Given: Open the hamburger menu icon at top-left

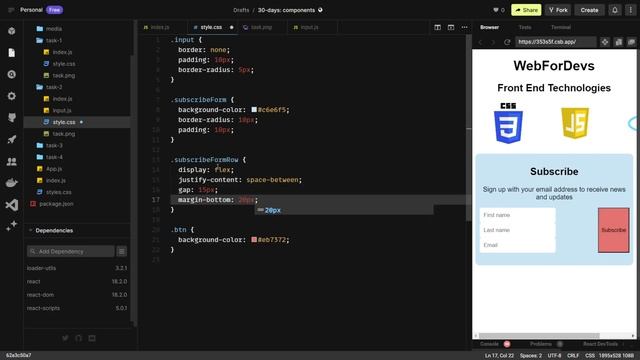Looking at the screenshot, I should click(11, 10).
